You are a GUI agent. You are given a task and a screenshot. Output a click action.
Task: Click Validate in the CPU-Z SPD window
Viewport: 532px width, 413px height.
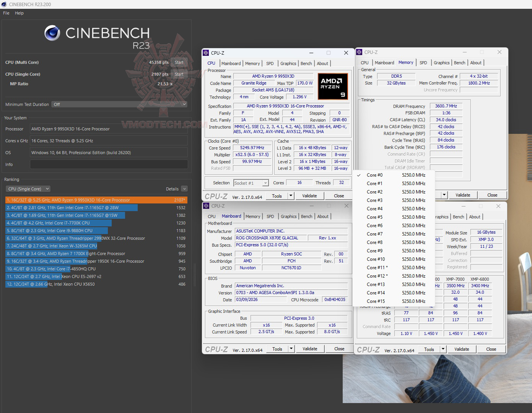[462, 349]
